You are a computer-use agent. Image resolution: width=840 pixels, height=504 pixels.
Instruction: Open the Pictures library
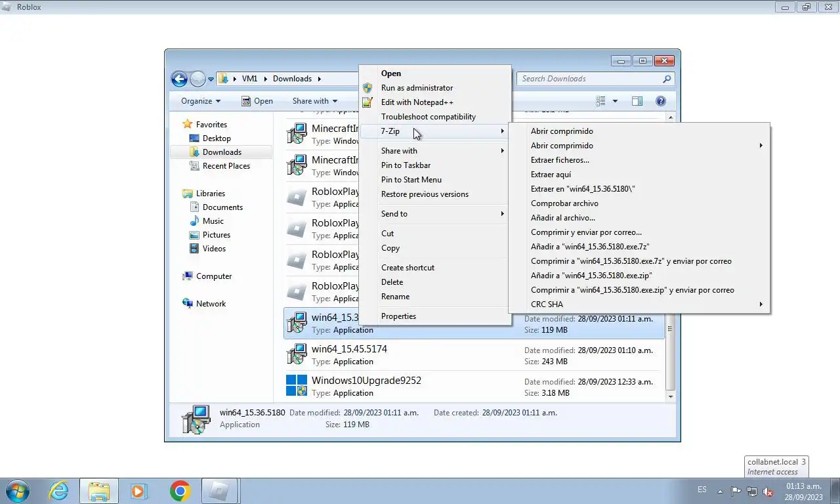click(x=210, y=235)
